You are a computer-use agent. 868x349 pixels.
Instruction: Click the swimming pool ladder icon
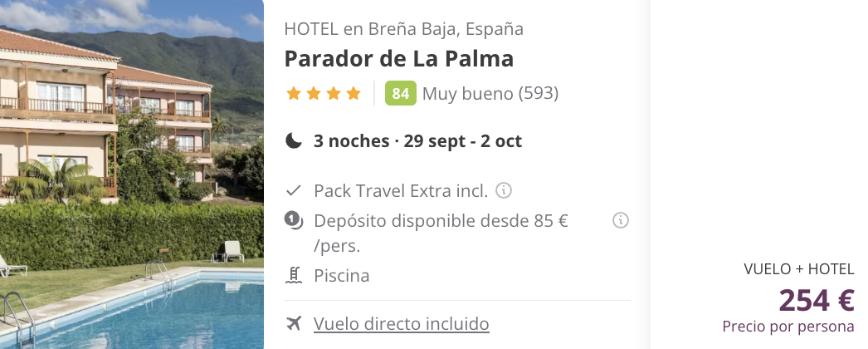tap(293, 275)
